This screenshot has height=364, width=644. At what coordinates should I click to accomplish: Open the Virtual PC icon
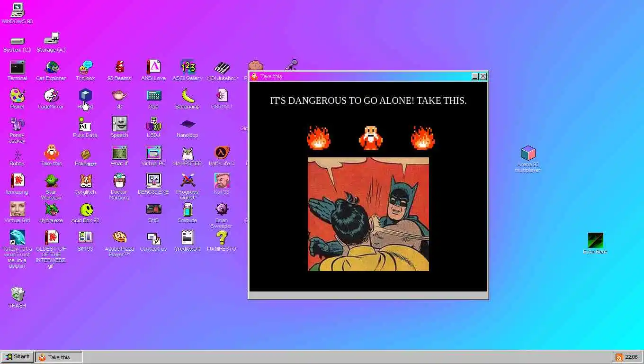pyautogui.click(x=153, y=156)
